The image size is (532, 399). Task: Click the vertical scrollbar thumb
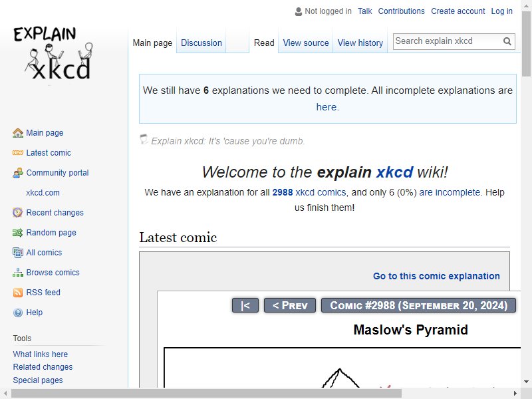coord(526,44)
